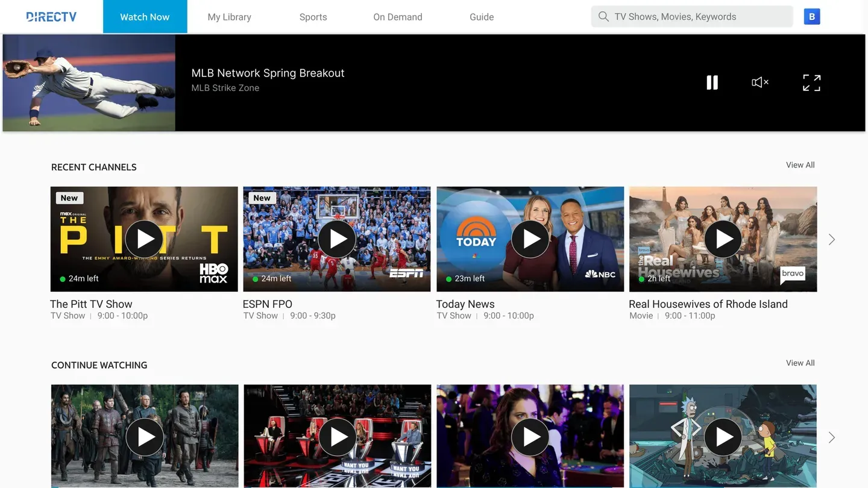Click the ESPN logo on the basketball thumbnail
868x488 pixels.
[x=406, y=274]
